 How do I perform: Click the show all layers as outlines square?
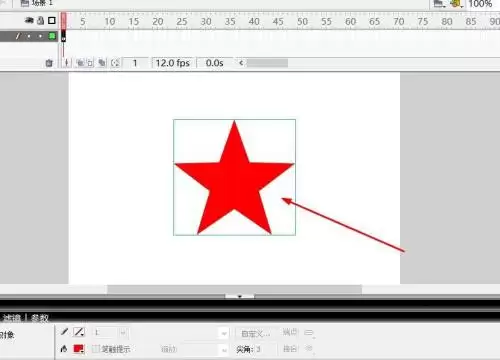pyautogui.click(x=52, y=21)
